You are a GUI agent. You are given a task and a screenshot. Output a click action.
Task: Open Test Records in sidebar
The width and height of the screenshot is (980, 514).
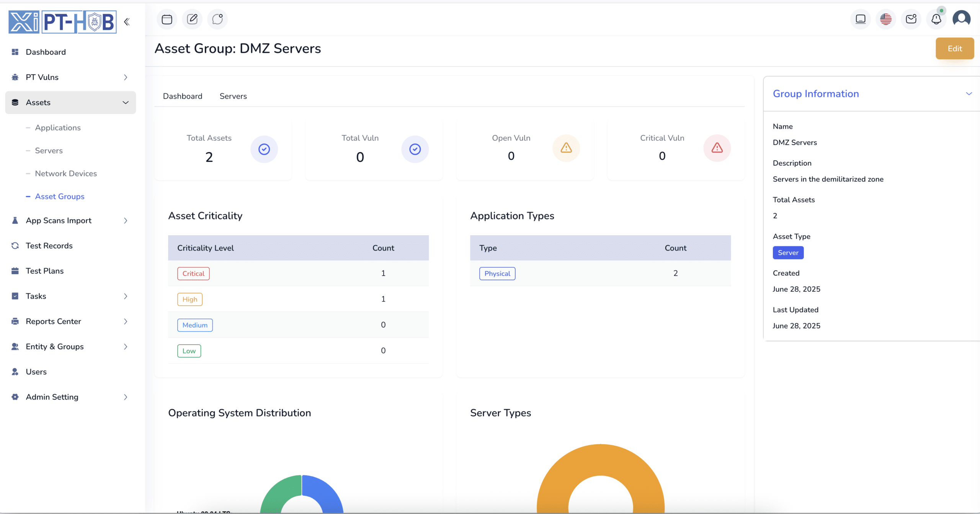pos(49,246)
